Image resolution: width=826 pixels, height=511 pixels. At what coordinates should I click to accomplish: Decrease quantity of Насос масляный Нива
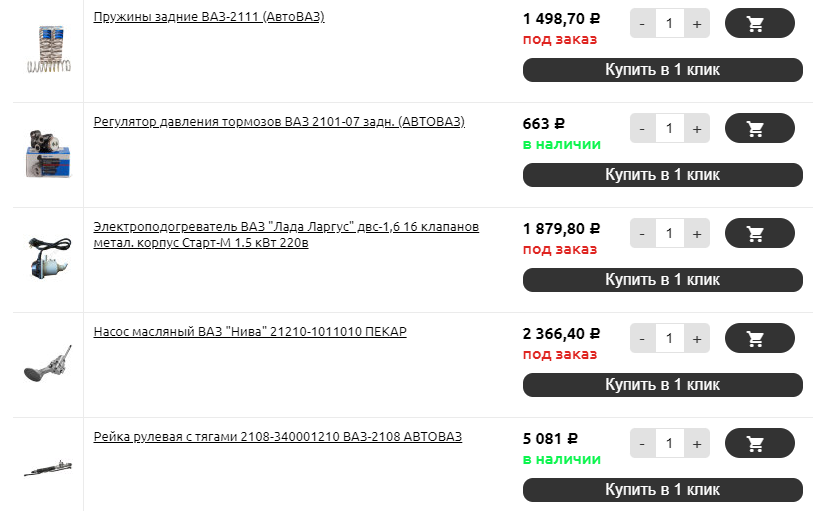coord(642,338)
